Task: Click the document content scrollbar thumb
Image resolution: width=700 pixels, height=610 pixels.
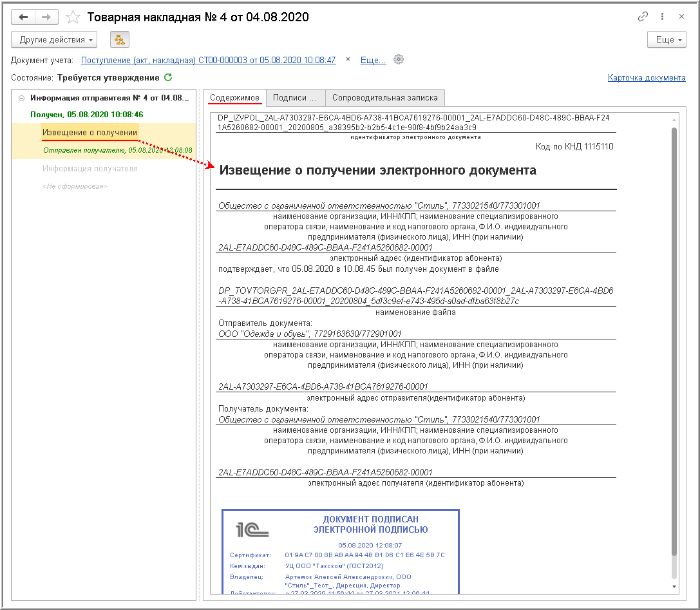Action: click(674, 341)
